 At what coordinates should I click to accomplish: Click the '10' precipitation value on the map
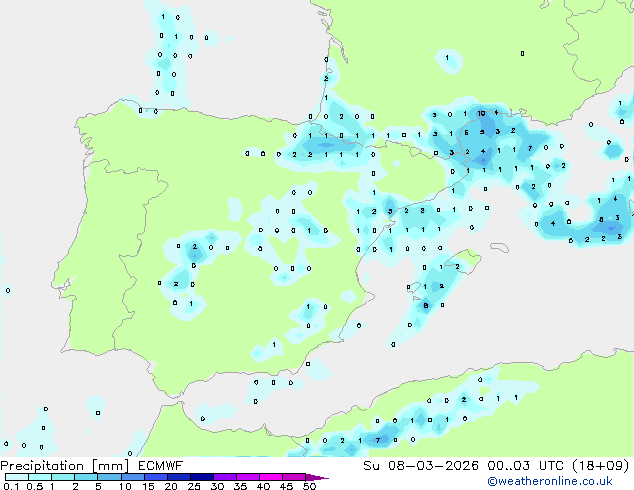click(481, 114)
